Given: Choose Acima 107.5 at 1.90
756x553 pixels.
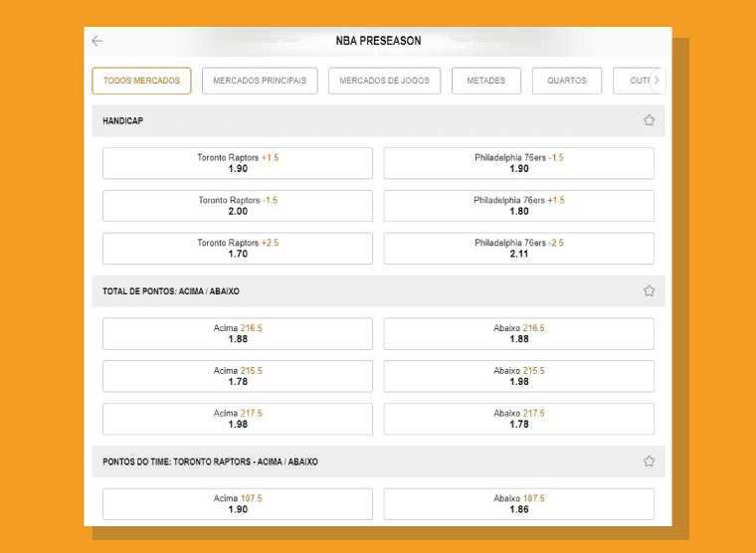Looking at the screenshot, I should point(238,504).
